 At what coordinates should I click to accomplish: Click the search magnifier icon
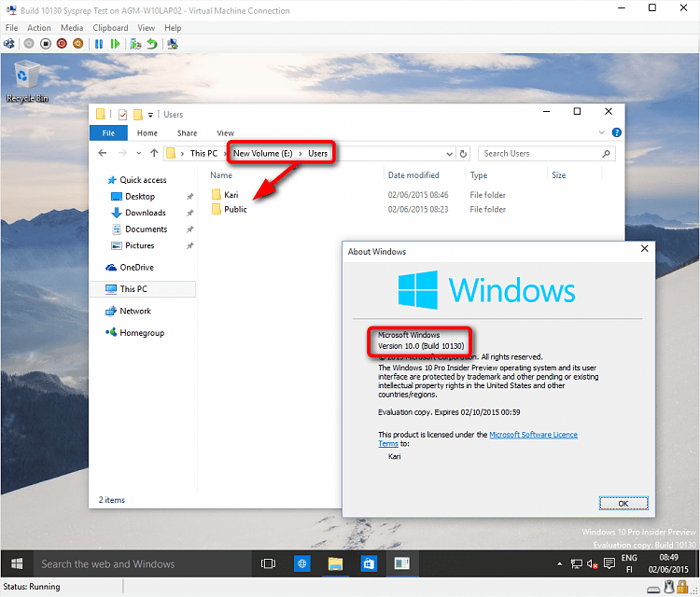(x=606, y=154)
